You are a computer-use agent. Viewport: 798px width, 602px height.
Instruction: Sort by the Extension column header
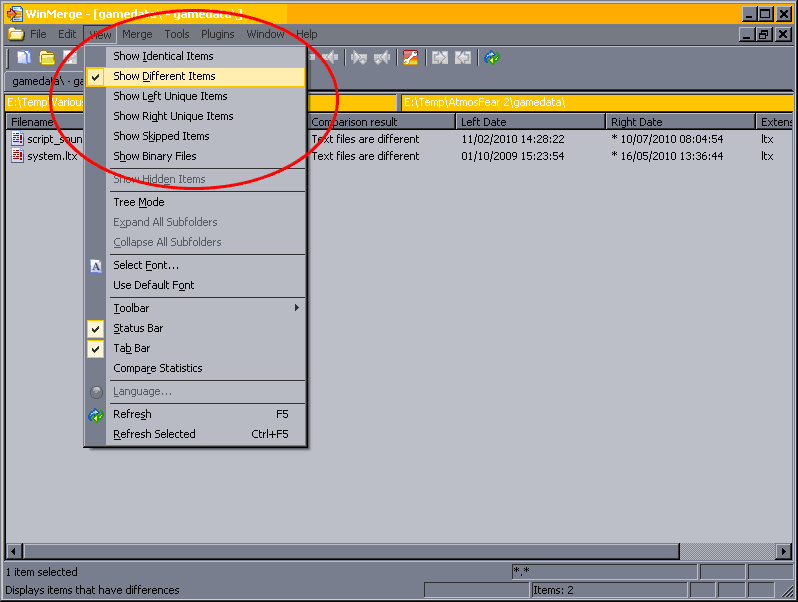774,122
